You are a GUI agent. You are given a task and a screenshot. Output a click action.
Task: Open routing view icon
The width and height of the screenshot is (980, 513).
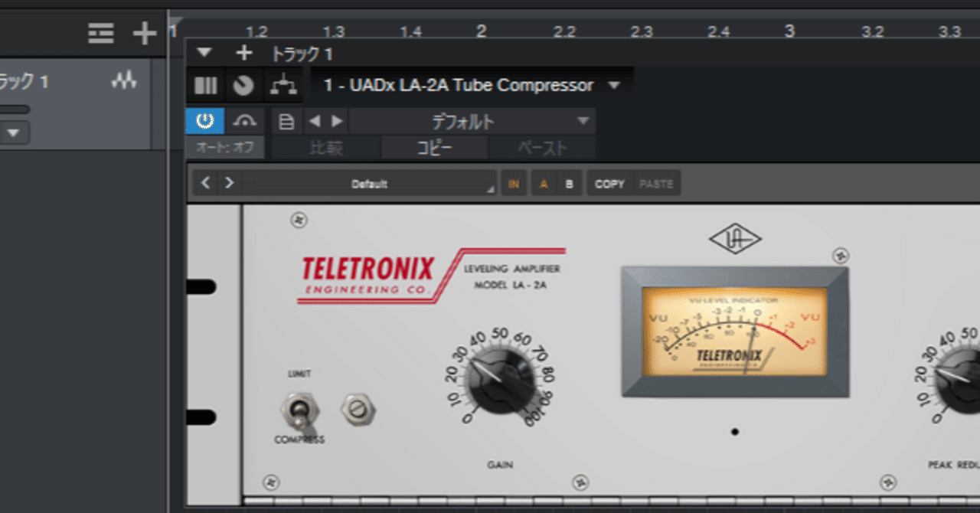tap(284, 85)
